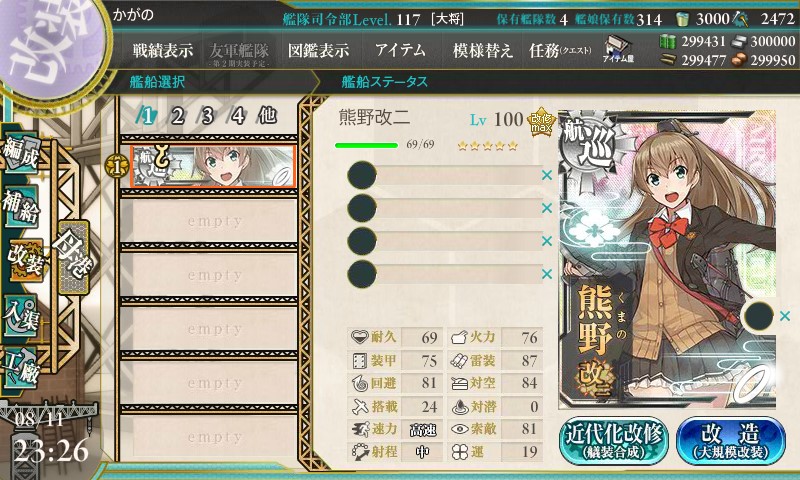Click 近代化改修 modernization button
This screenshot has width=800, height=480.
pos(614,440)
